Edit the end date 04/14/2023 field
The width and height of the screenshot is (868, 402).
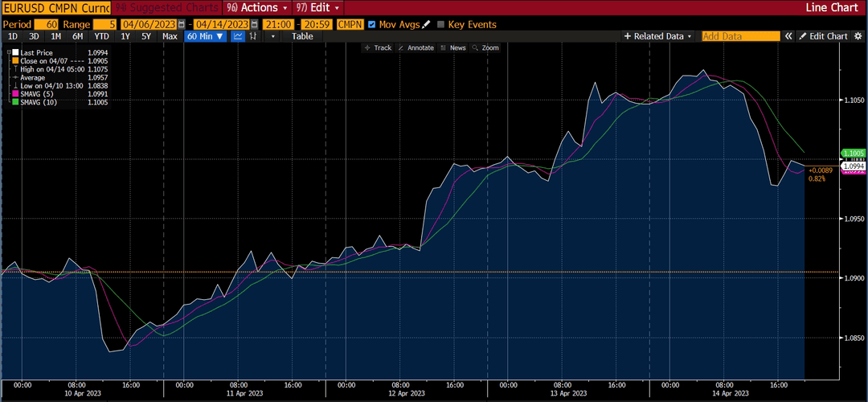[222, 24]
